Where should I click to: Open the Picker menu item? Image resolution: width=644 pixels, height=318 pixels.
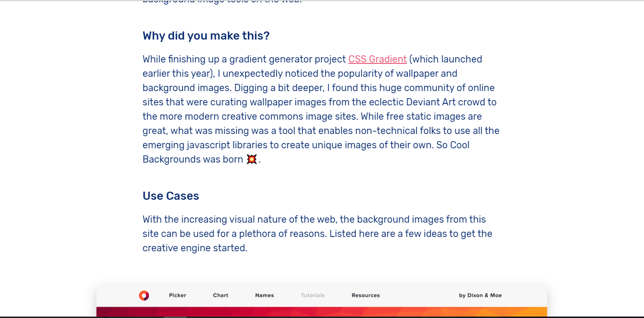tap(178, 296)
